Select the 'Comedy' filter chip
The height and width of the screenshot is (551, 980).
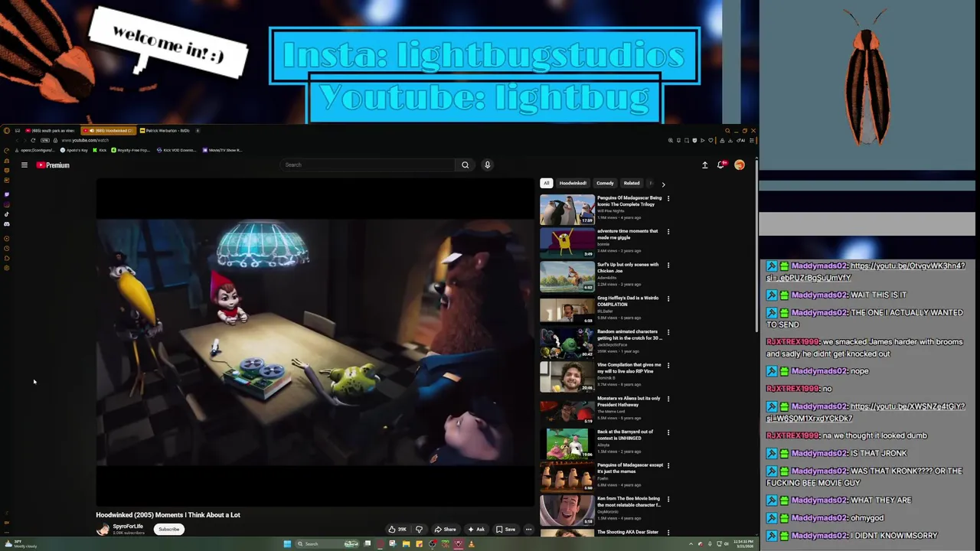605,183
